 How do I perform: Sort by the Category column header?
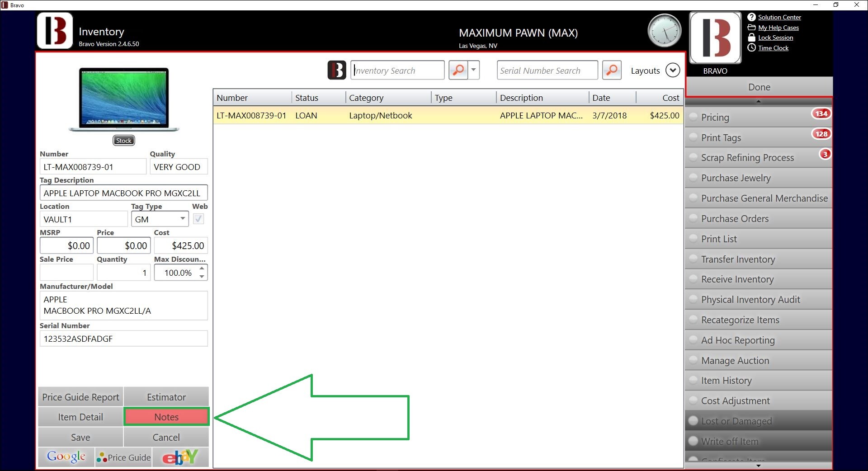tap(389, 98)
